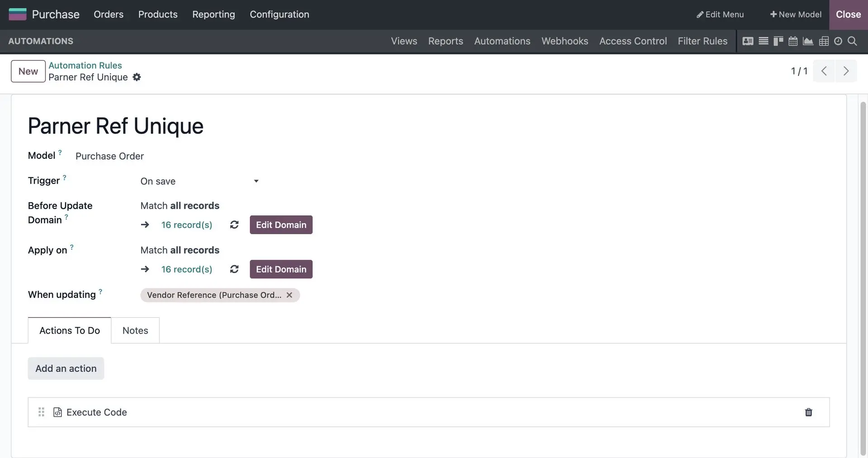Open the Automation Rules breadcrumb link
This screenshot has height=458, width=868.
pyautogui.click(x=85, y=66)
